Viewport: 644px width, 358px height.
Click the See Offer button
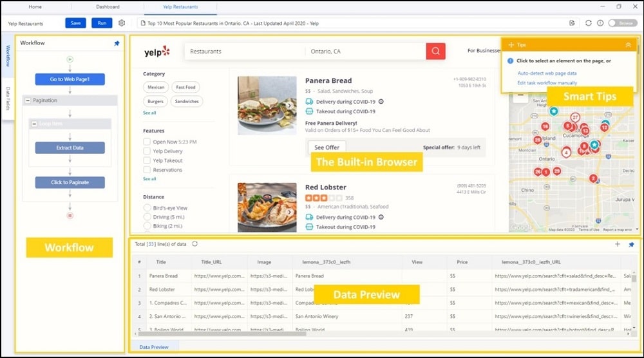pos(327,147)
